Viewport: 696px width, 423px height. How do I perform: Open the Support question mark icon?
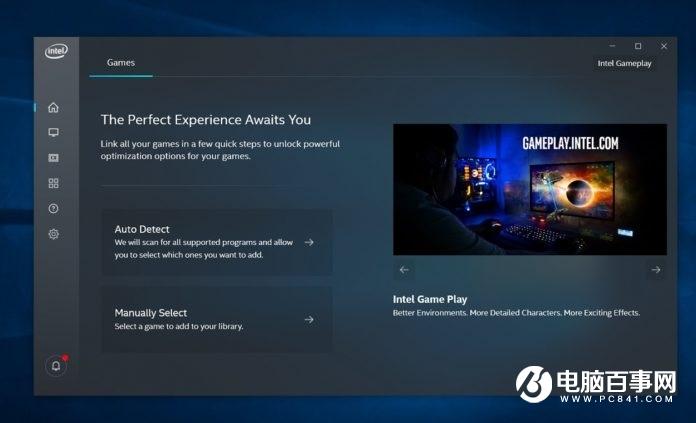coord(53,208)
